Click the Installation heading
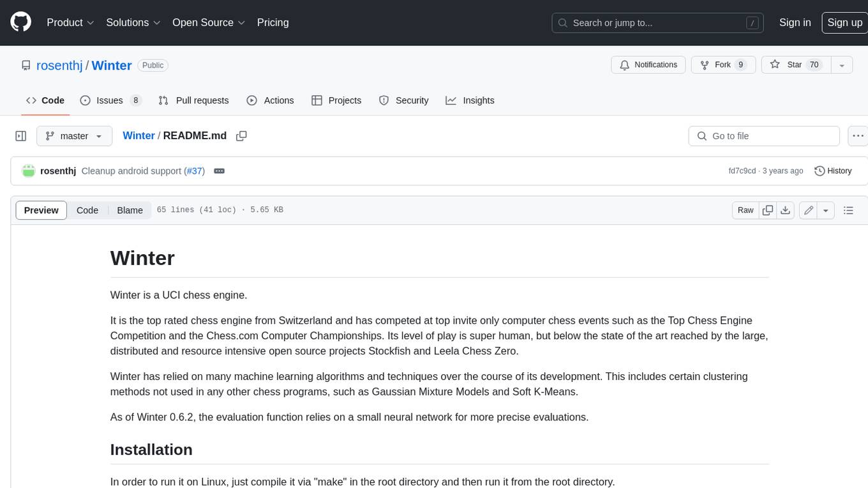This screenshot has height=488, width=868. 151,450
